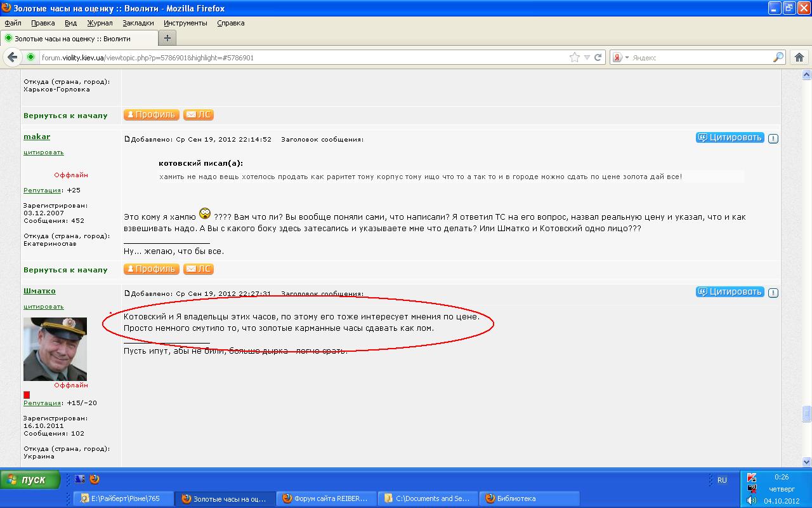The width and height of the screenshot is (812, 508).
Task: Open the network connection tray icon
Action: 752,488
